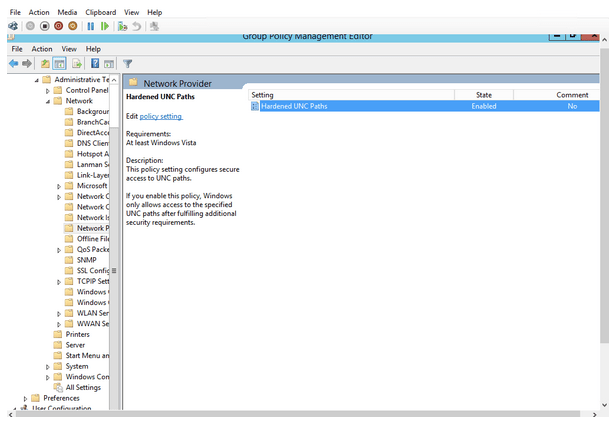Sort by the State column header
This screenshot has height=421, width=613.
pos(484,95)
